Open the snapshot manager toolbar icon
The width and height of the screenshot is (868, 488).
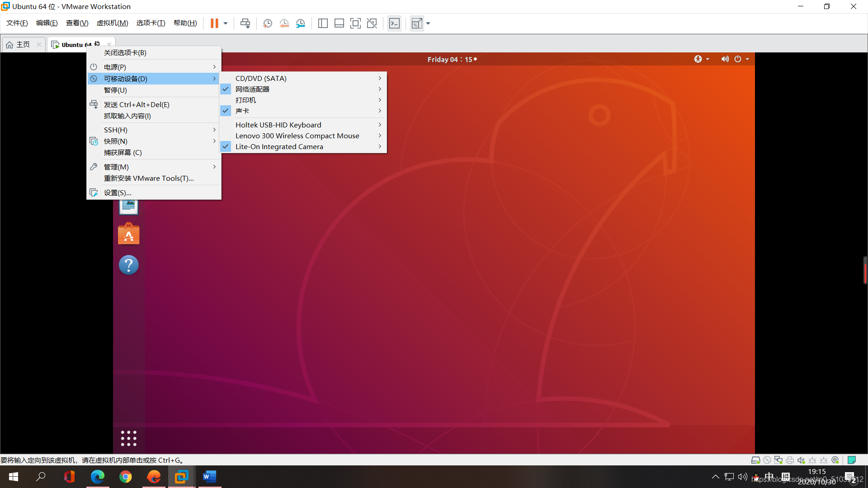coord(301,23)
